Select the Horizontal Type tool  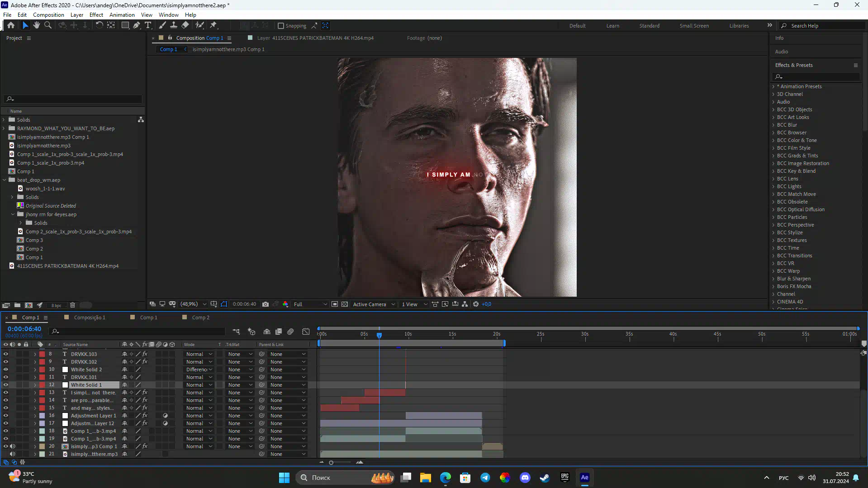click(x=148, y=25)
